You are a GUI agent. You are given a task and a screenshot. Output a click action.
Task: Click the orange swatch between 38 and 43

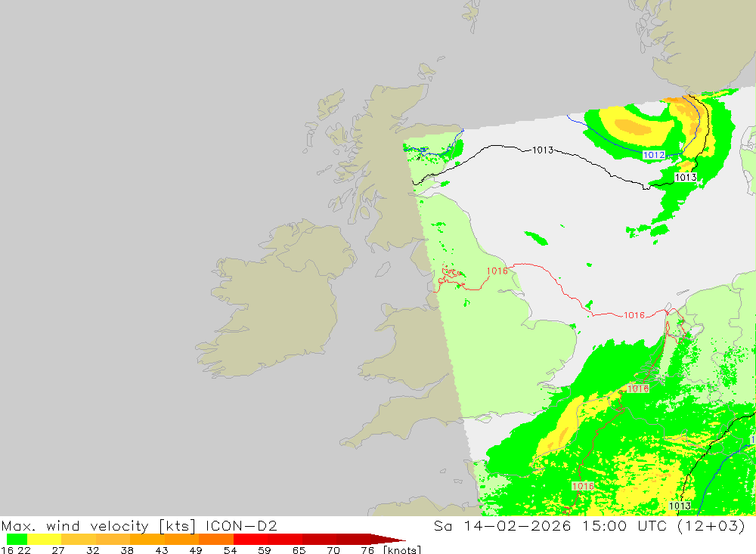point(147,539)
